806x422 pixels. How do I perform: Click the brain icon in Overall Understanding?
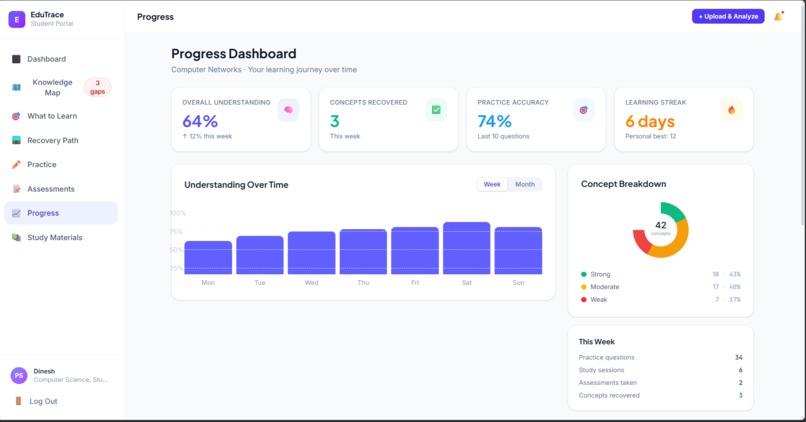288,110
